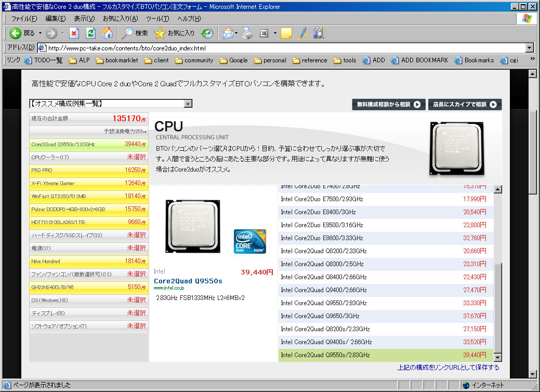This screenshot has height=392, width=540.
Task: Select the OS(Windows)(6) category row
Action: pos(89,300)
